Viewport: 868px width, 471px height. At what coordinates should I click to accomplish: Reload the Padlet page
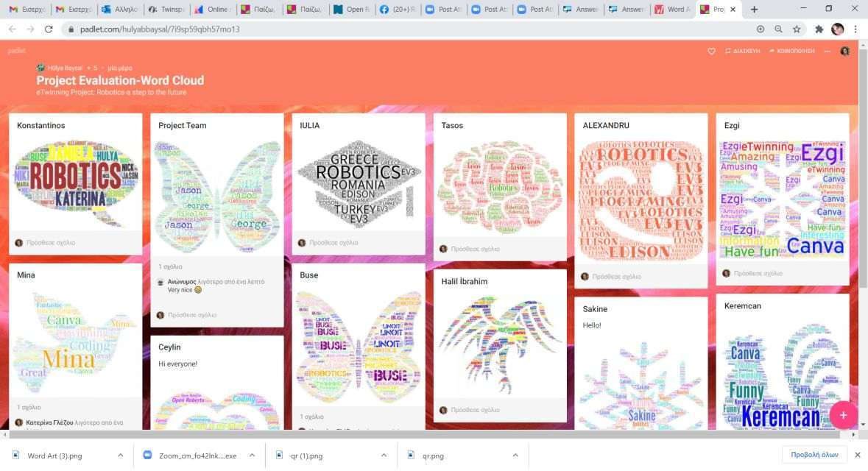pyautogui.click(x=49, y=29)
